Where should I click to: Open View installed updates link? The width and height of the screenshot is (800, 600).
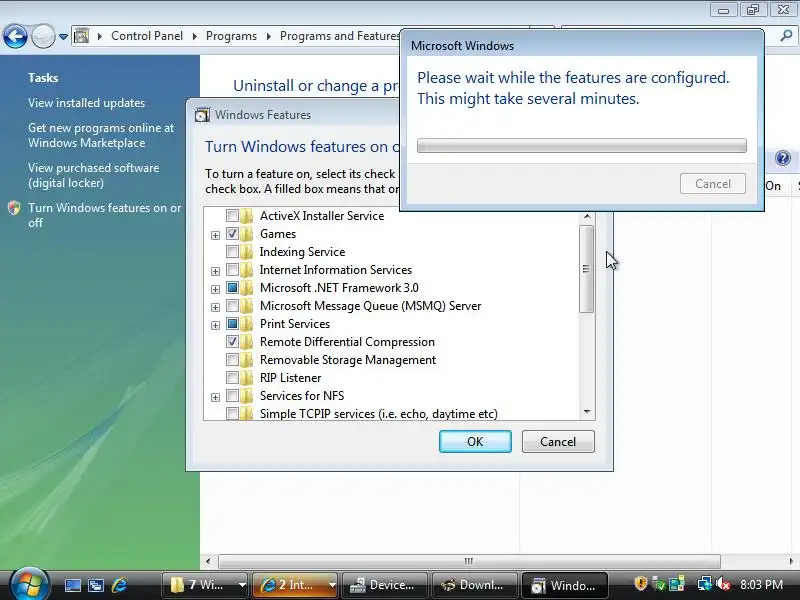[86, 103]
